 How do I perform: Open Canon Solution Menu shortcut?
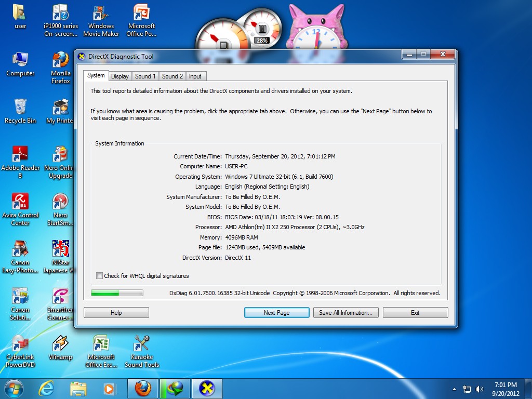20,304
